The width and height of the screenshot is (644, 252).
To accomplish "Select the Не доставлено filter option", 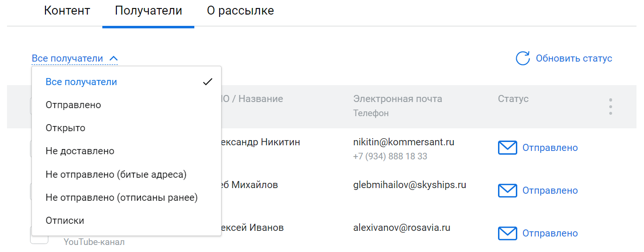I will 80,151.
